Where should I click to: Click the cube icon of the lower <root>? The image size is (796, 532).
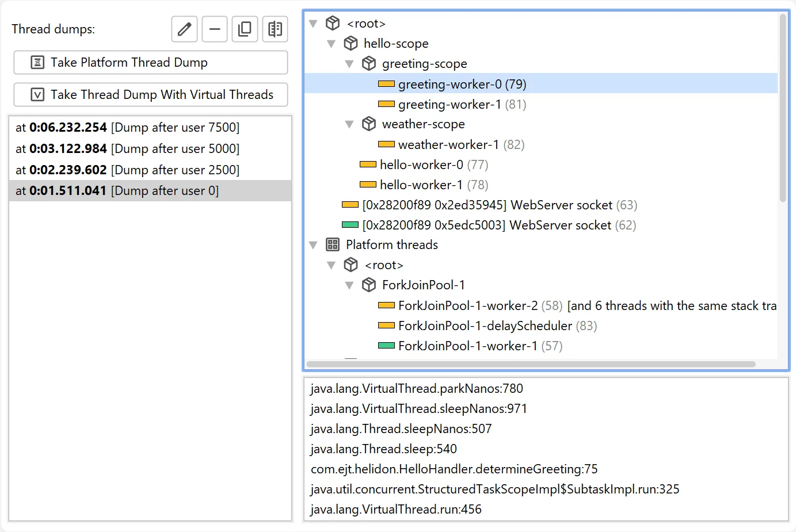[x=351, y=265]
